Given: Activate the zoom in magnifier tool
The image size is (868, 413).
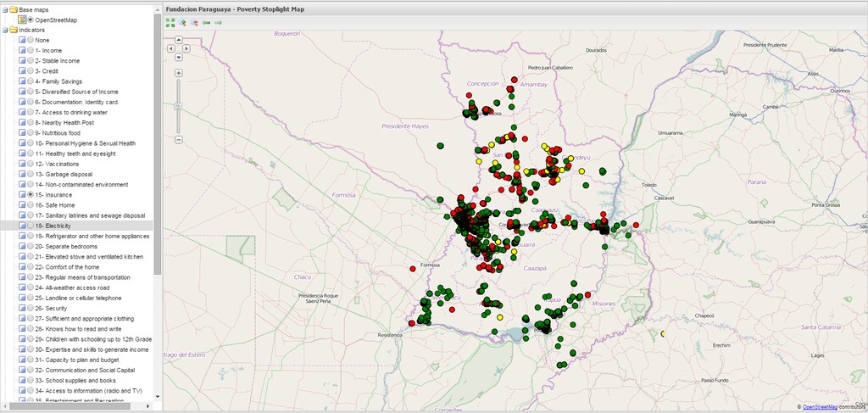Looking at the screenshot, I should click(x=182, y=23).
